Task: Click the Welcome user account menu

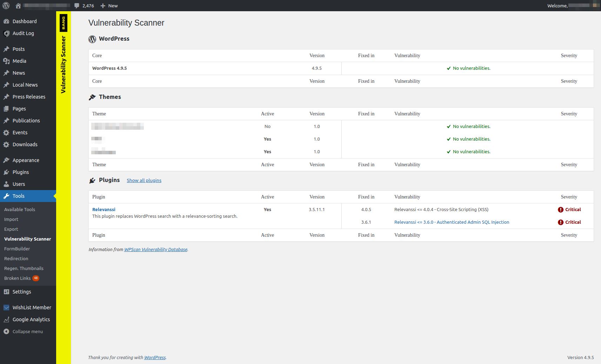Action: tap(573, 6)
